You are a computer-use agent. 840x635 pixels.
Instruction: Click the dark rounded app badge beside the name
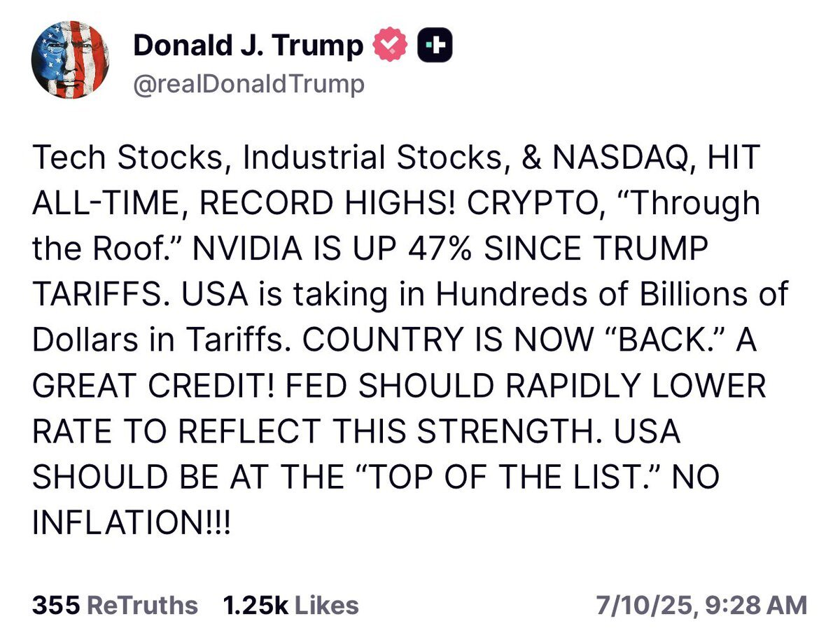tap(435, 43)
